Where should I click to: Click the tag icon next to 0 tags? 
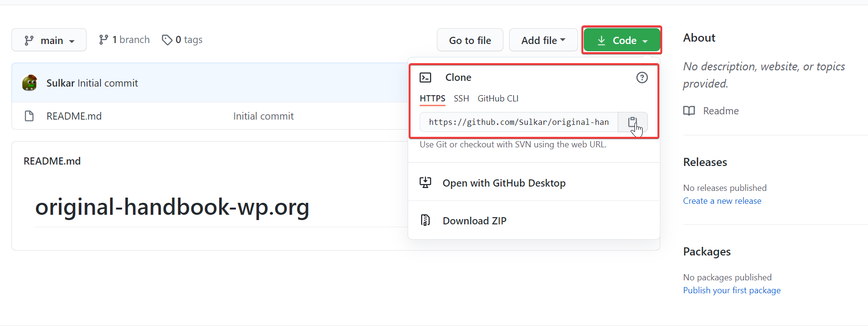pos(167,40)
